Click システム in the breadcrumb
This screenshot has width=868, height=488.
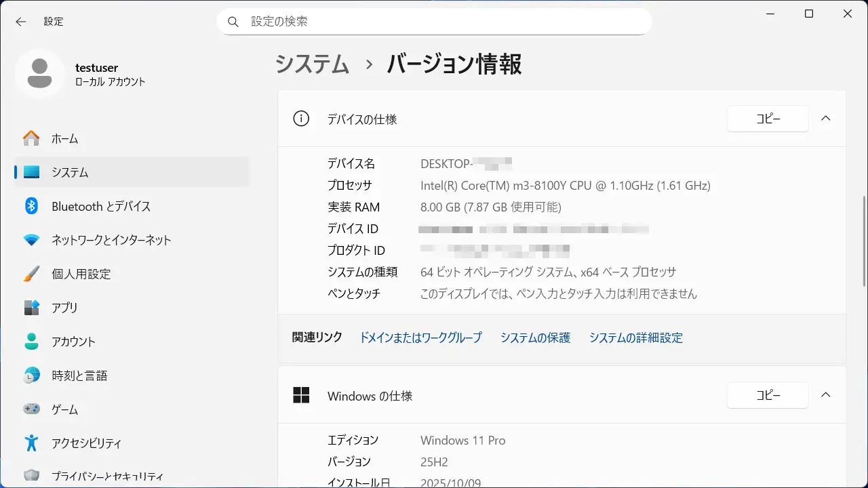[312, 64]
